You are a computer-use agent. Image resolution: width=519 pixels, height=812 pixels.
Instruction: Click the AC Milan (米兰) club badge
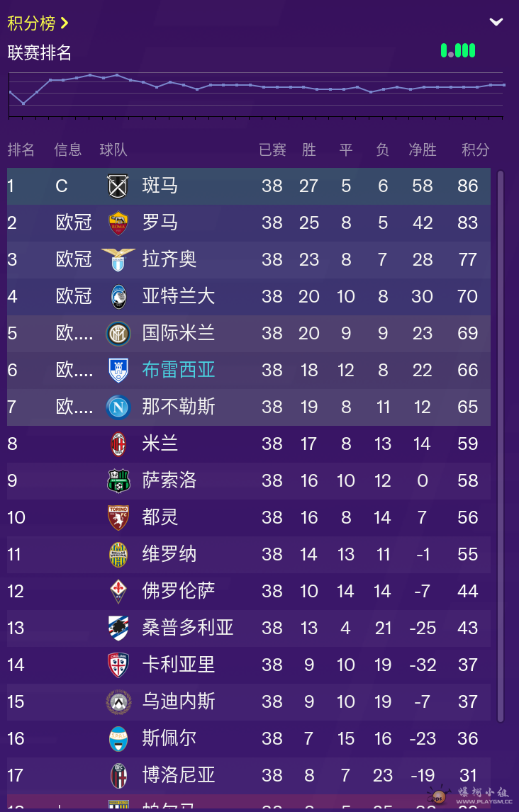118,444
